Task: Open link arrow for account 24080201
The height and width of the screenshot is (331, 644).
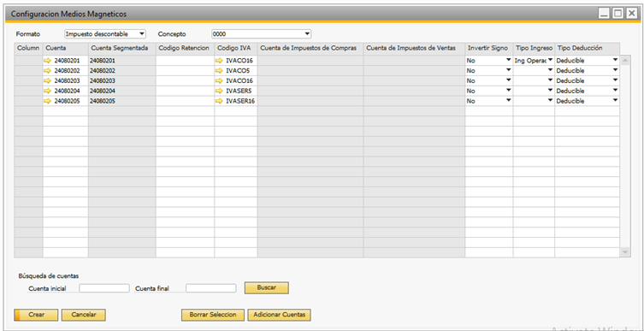Action: point(48,61)
